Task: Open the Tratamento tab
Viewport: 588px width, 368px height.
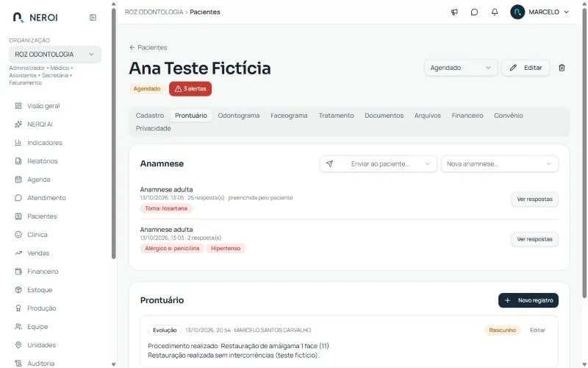Action: pyautogui.click(x=336, y=116)
